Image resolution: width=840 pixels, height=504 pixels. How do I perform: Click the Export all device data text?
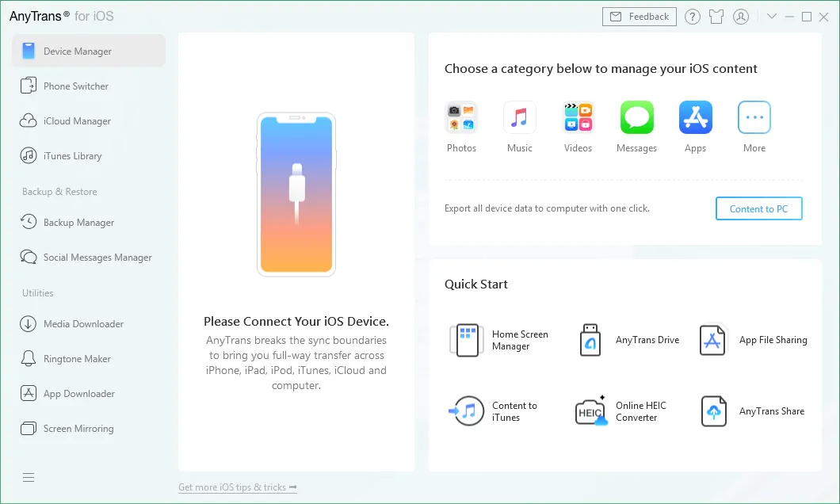(x=547, y=208)
